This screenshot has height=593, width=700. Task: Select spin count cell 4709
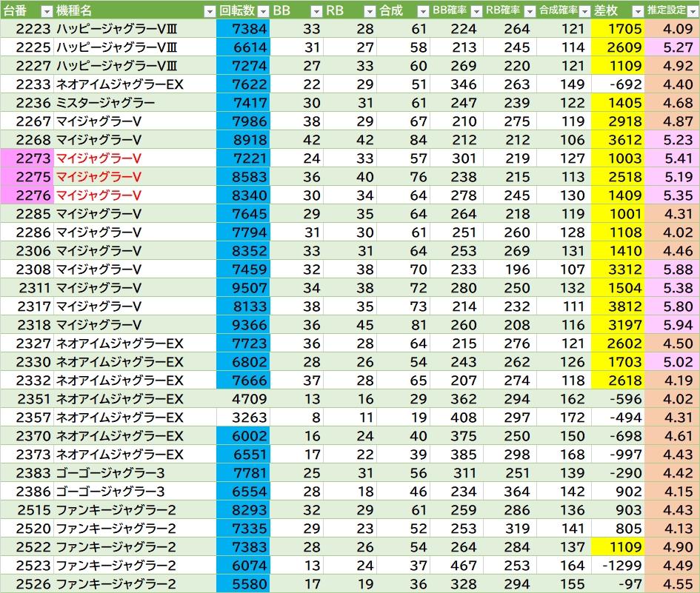243,398
